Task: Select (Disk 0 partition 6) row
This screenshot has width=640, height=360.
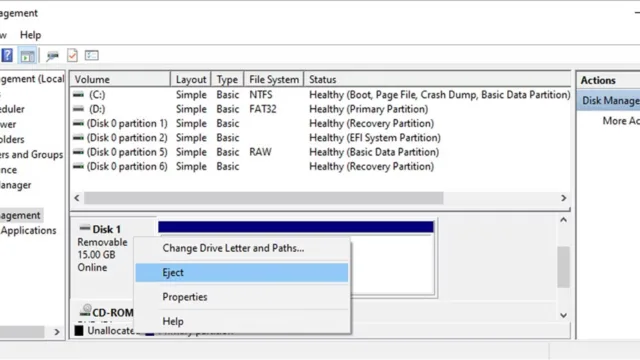Action: [320, 166]
